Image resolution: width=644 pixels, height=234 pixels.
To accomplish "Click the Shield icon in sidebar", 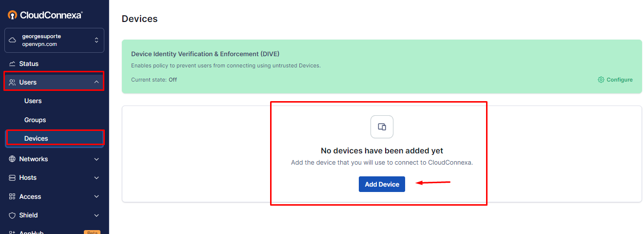I will [12, 215].
